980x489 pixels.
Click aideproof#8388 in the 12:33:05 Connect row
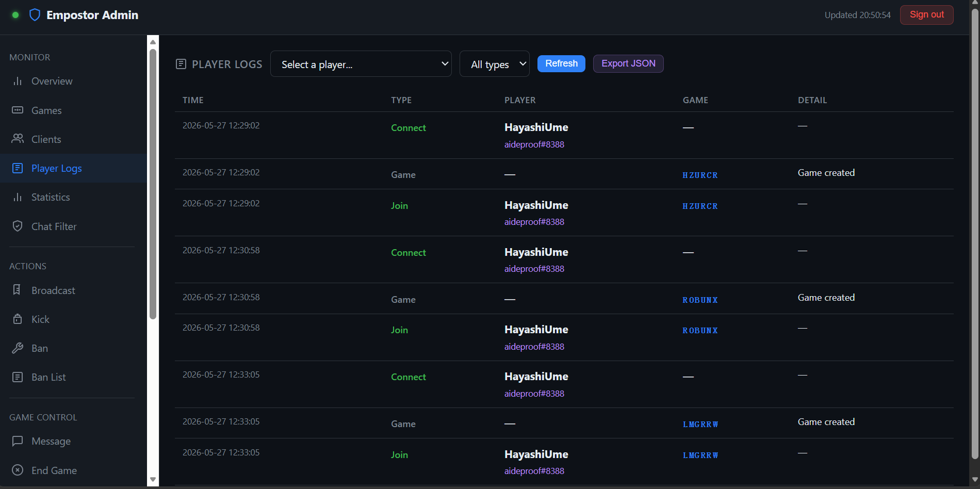click(534, 394)
